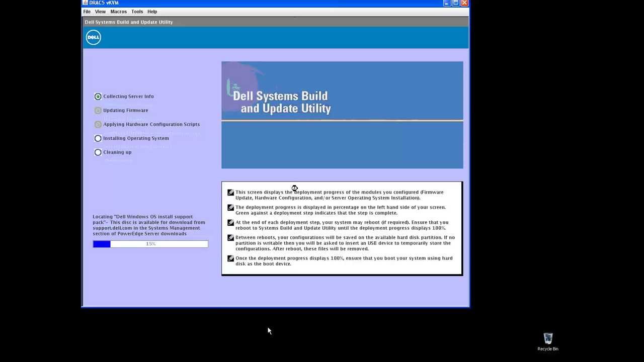644x362 pixels.
Task: Click note icon beside 'The deployment progress is displayed'
Action: click(x=230, y=208)
